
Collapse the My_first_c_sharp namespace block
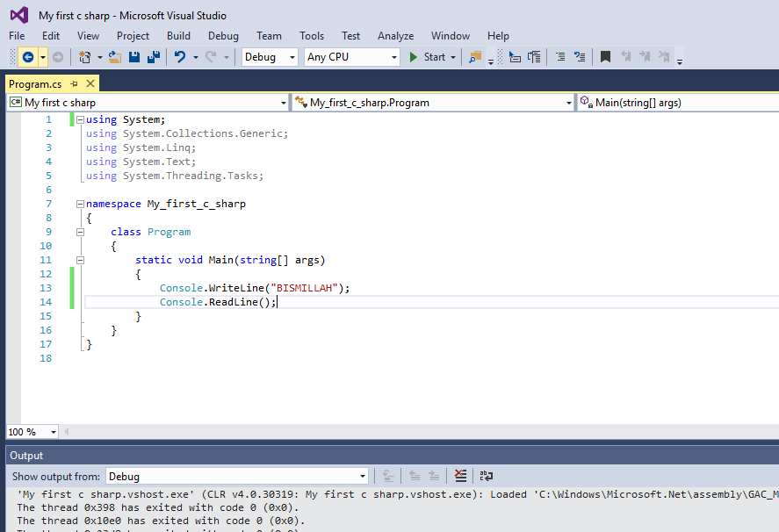pyautogui.click(x=79, y=204)
